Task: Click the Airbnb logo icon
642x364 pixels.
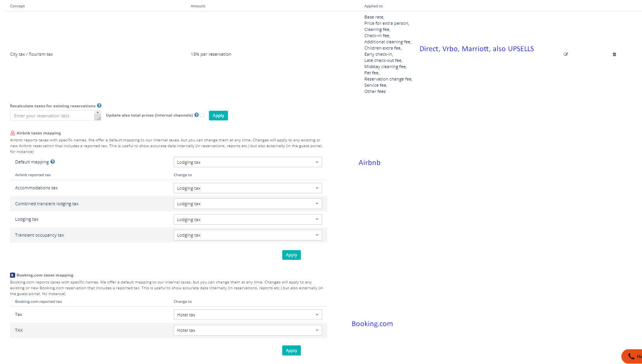Action: click(x=12, y=133)
